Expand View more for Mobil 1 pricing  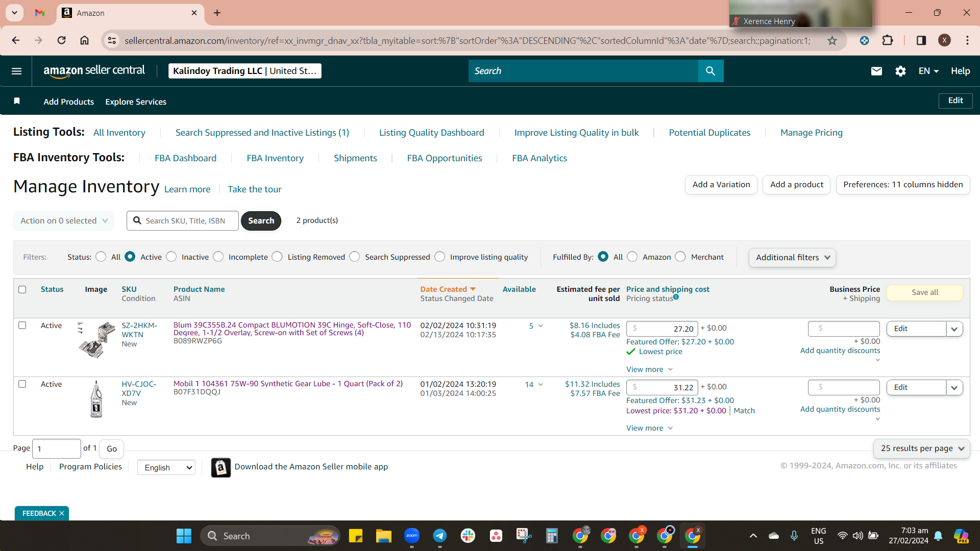pos(649,428)
